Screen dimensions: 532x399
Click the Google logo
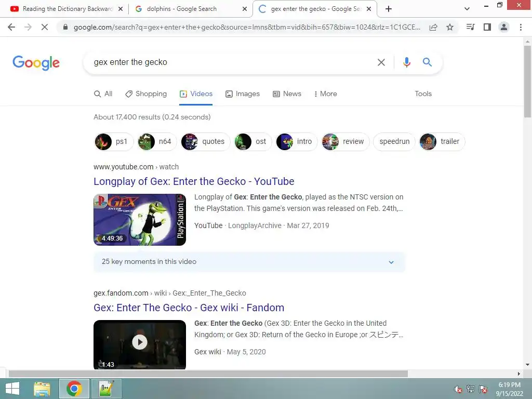click(x=36, y=63)
